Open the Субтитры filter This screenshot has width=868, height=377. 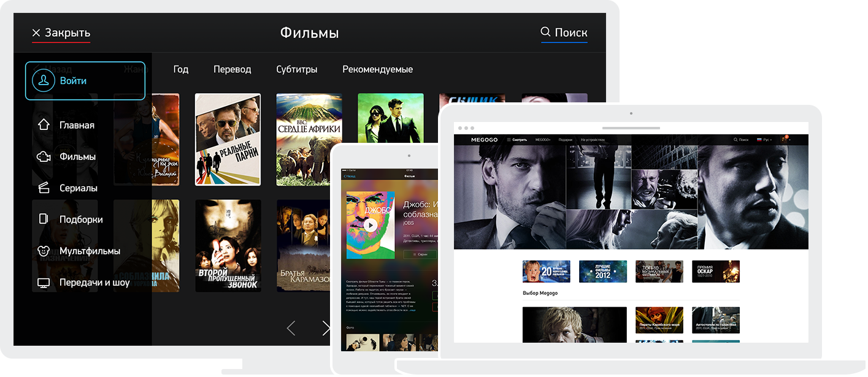point(297,69)
